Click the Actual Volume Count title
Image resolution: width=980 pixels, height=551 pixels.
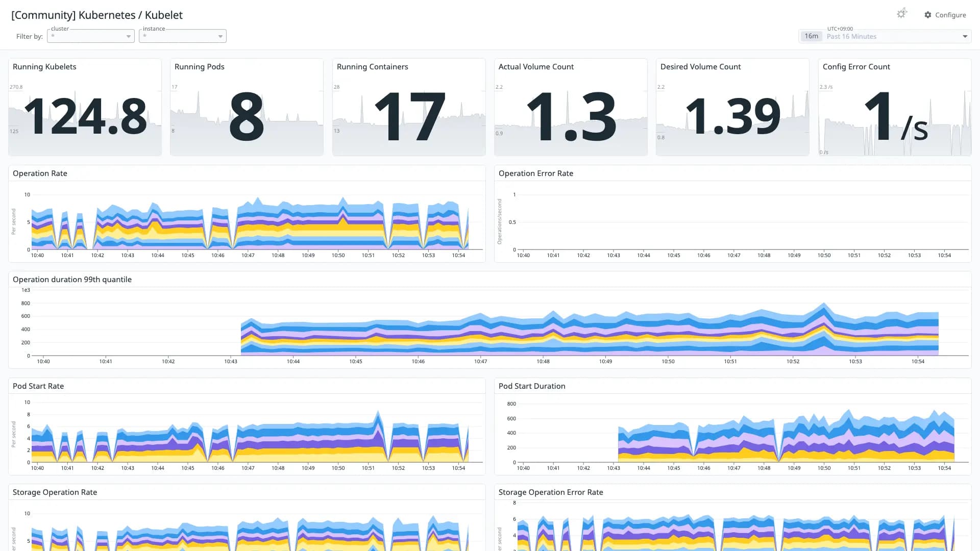coord(536,67)
